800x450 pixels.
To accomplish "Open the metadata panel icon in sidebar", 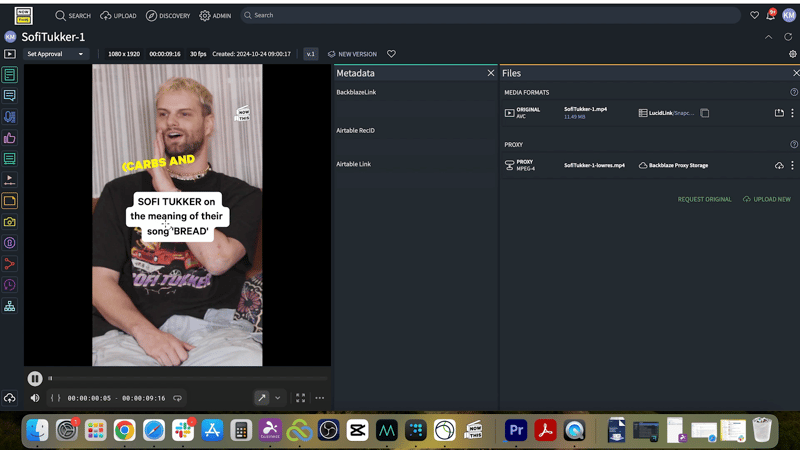I will [10, 75].
